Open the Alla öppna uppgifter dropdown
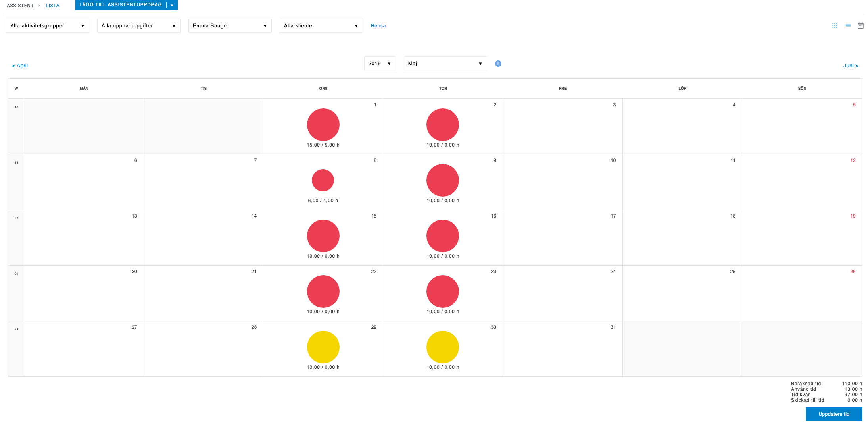This screenshot has width=868, height=430. coord(138,25)
